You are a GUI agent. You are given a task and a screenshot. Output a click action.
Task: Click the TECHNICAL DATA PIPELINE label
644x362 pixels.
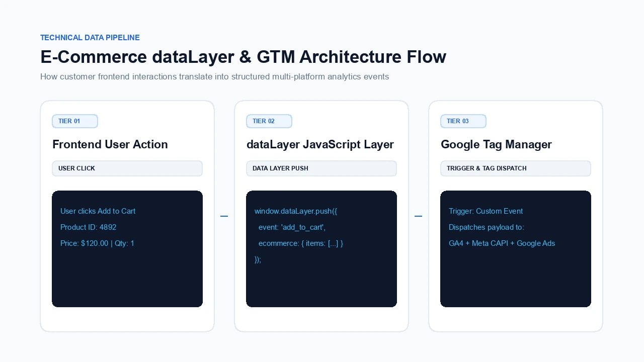tap(90, 38)
